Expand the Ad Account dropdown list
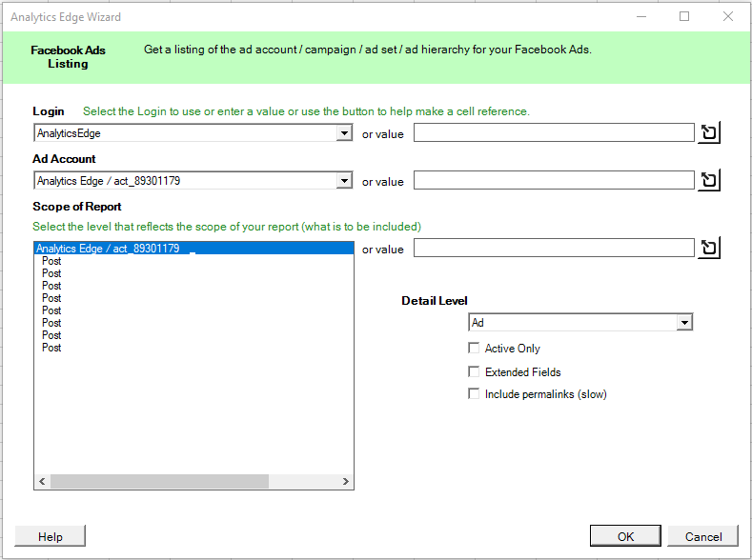The height and width of the screenshot is (560, 752). 344,181
